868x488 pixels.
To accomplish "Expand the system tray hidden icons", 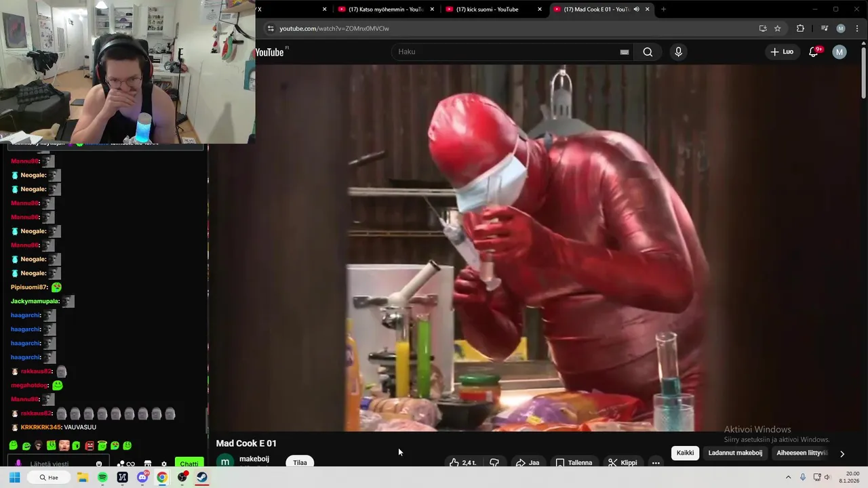I will (789, 477).
